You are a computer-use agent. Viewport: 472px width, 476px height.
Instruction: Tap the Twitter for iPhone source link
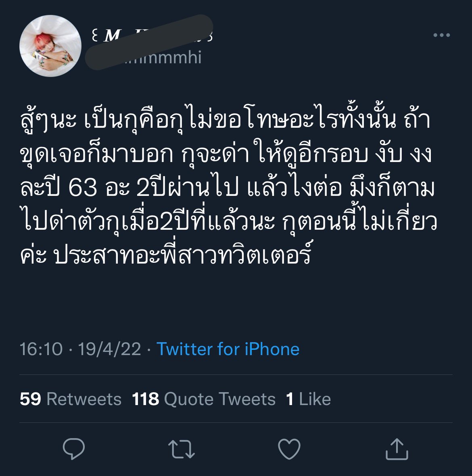pyautogui.click(x=228, y=349)
